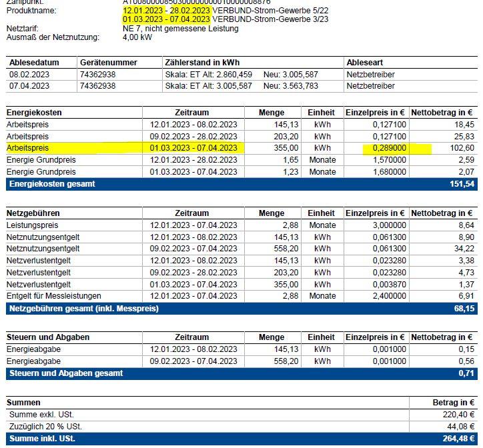Click the "Summe exkl. USt." label
The height and width of the screenshot is (448, 483).
(41, 415)
